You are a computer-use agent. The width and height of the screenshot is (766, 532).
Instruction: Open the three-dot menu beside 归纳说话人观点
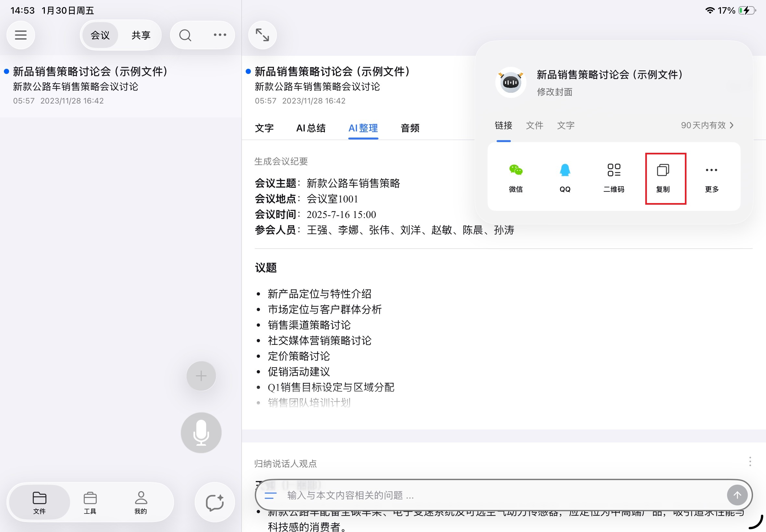click(x=749, y=462)
